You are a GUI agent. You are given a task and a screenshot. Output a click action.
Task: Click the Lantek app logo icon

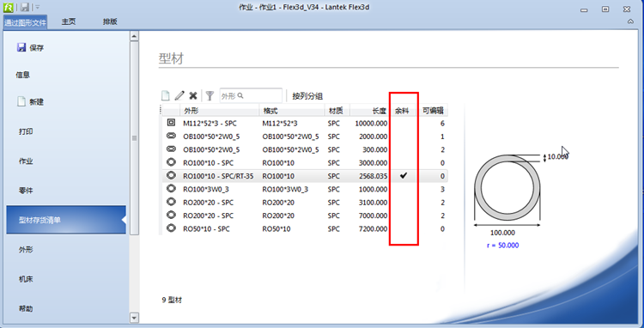(x=9, y=7)
